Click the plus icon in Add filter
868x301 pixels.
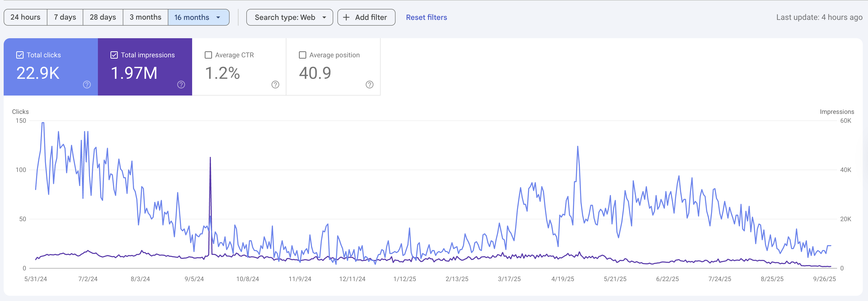(x=346, y=18)
